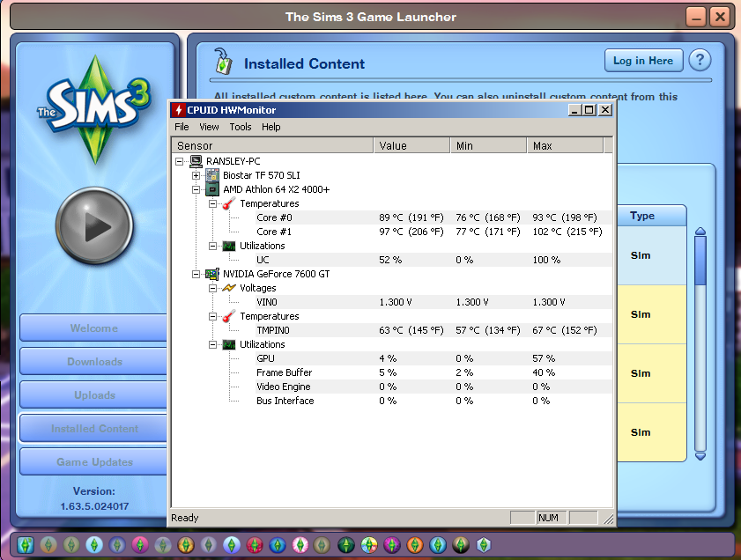Select the VIN0 voltage row
Screen dimensions: 741x560
pos(433,302)
